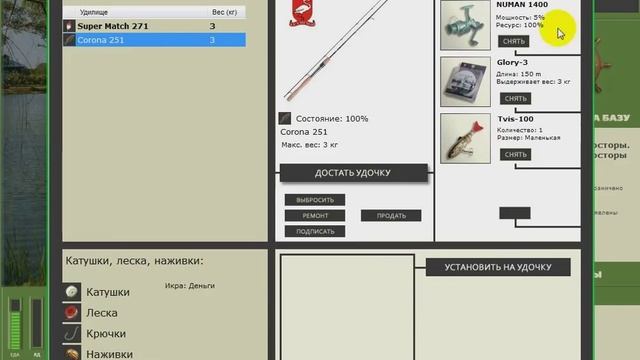Click the Игра: Деньги label
Image resolution: width=640 pixels, height=360 pixels.
click(x=190, y=286)
